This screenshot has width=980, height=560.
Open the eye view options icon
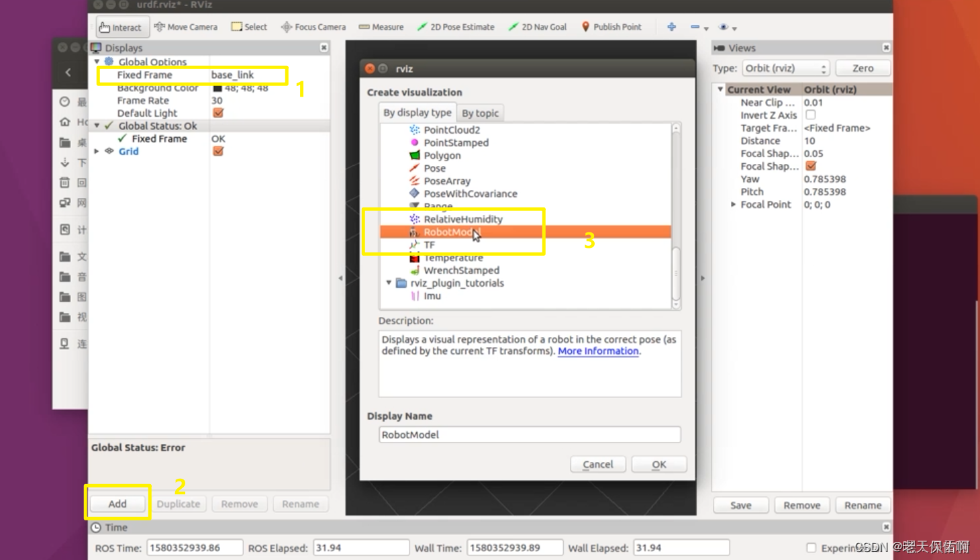pyautogui.click(x=723, y=27)
